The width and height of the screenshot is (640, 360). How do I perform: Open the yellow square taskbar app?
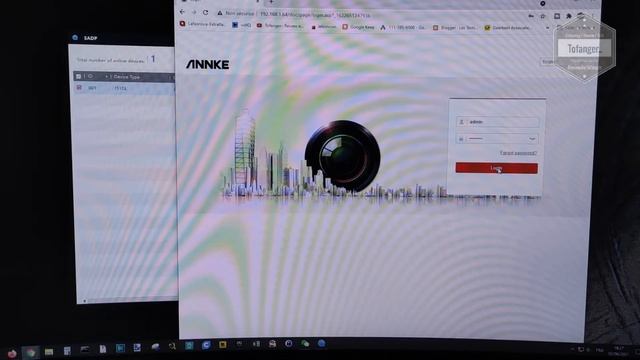pos(222,344)
